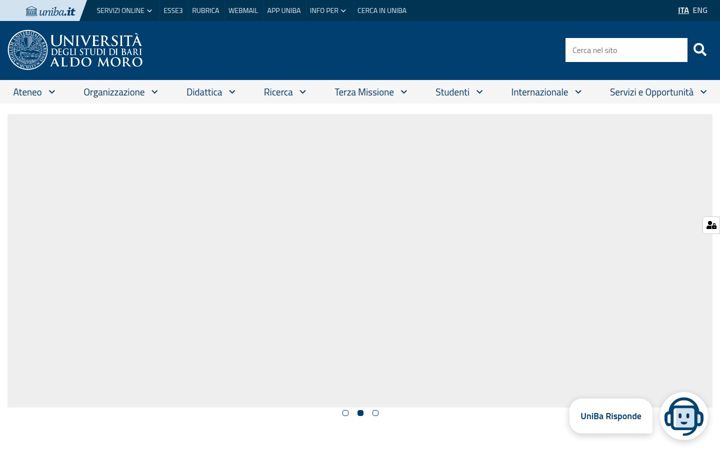Expand the Info Per dropdown
Image resolution: width=720 pixels, height=450 pixels.
tap(327, 11)
